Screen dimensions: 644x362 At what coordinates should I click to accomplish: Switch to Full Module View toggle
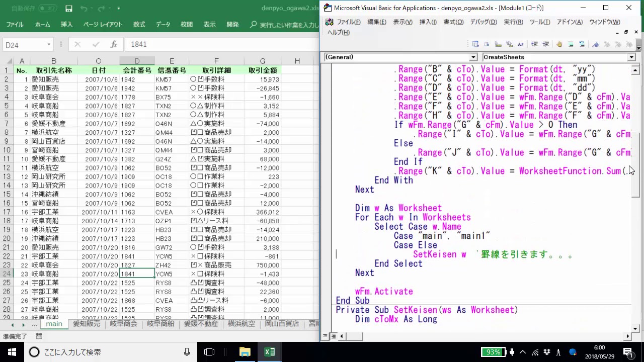point(333,336)
